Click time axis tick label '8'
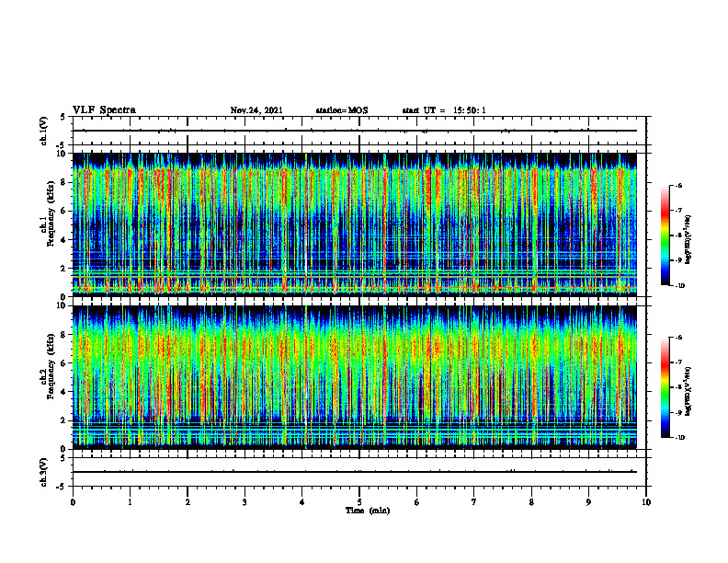 pos(531,502)
